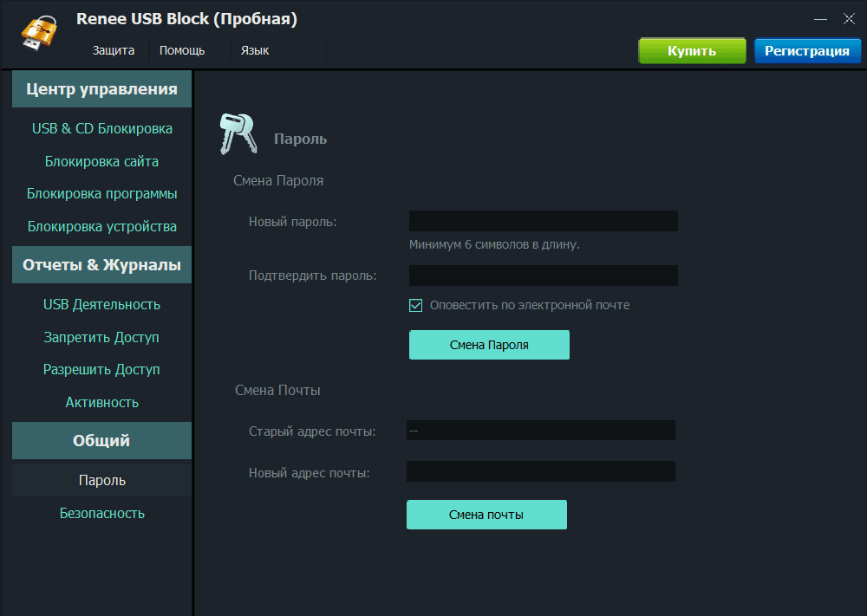867x616 pixels.
Task: Open USB & CD Блокировка section
Action: [x=102, y=129]
